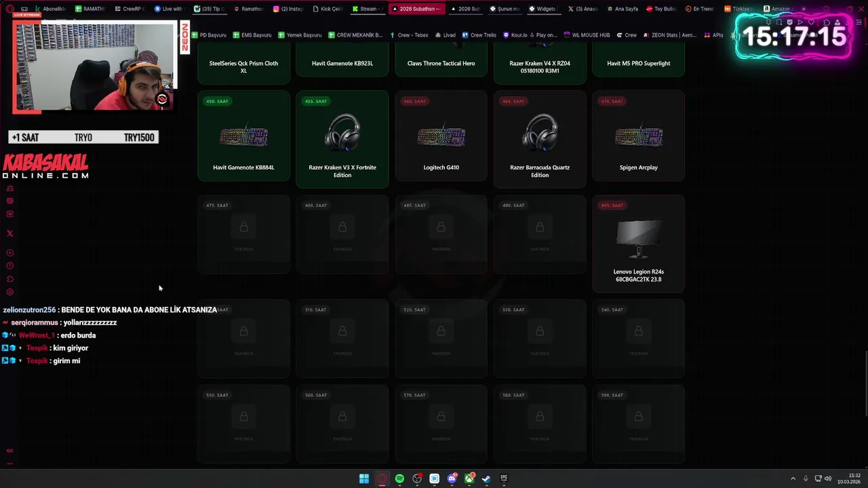Viewport: 868px width, 488px height.
Task: Click the Opera GX taskbar icon
Action: [x=382, y=479]
